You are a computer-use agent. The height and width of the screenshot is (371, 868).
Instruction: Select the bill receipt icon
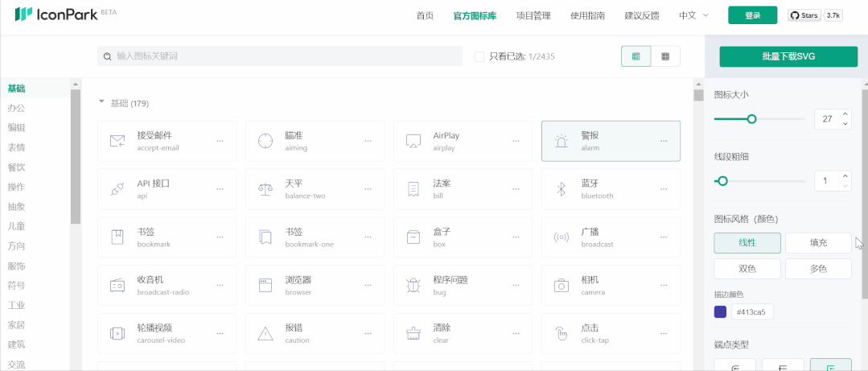pos(413,189)
